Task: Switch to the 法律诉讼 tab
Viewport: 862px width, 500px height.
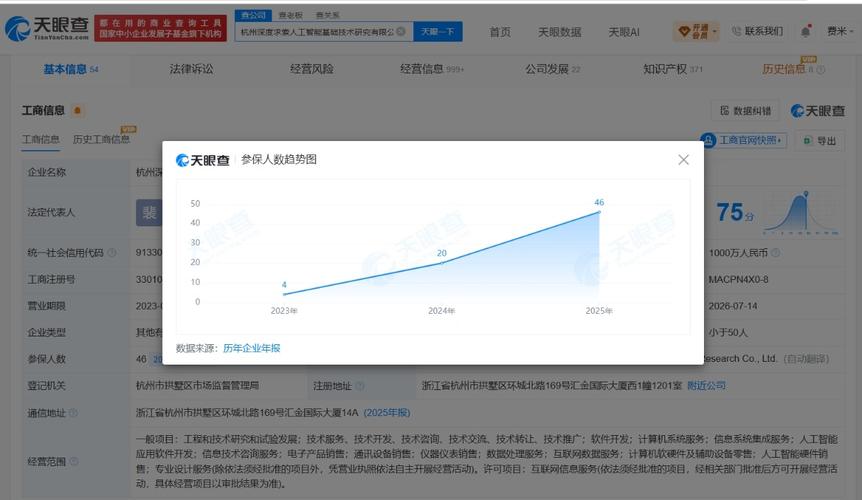Action: pyautogui.click(x=191, y=69)
